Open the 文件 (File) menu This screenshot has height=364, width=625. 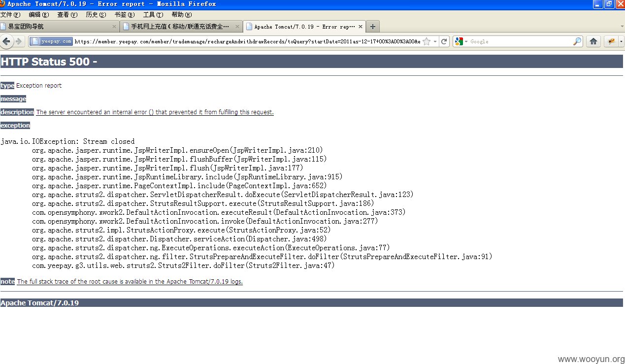[x=10, y=15]
